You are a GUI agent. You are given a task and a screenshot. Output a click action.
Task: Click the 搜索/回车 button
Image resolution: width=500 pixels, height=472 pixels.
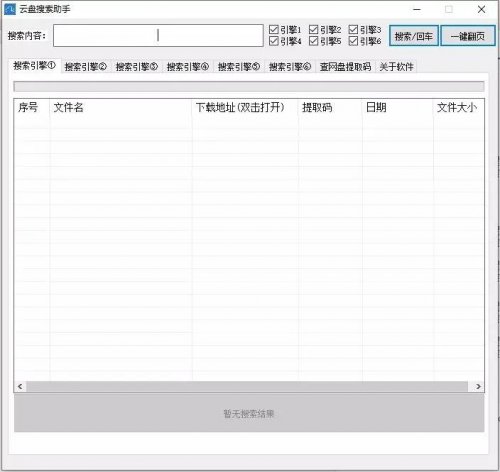coord(414,36)
